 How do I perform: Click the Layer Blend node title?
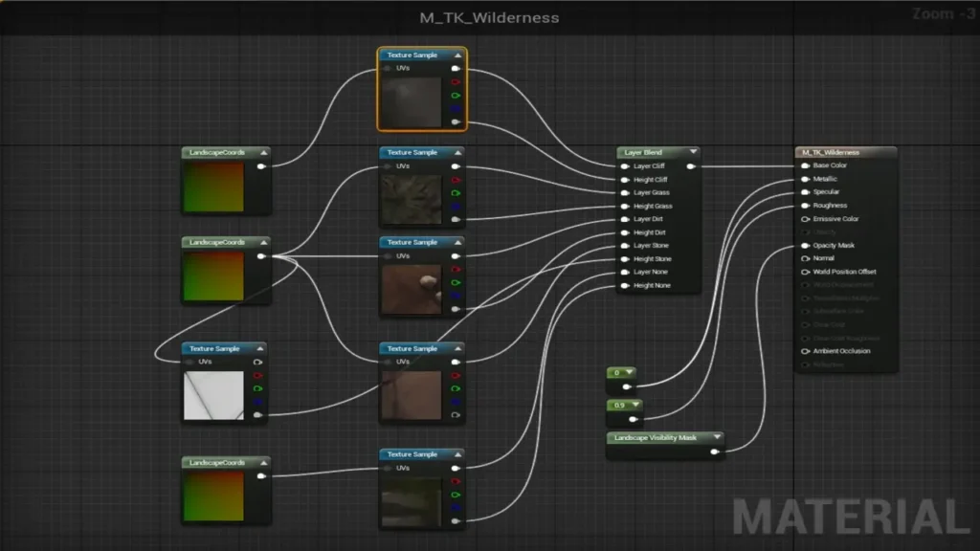[x=643, y=152]
